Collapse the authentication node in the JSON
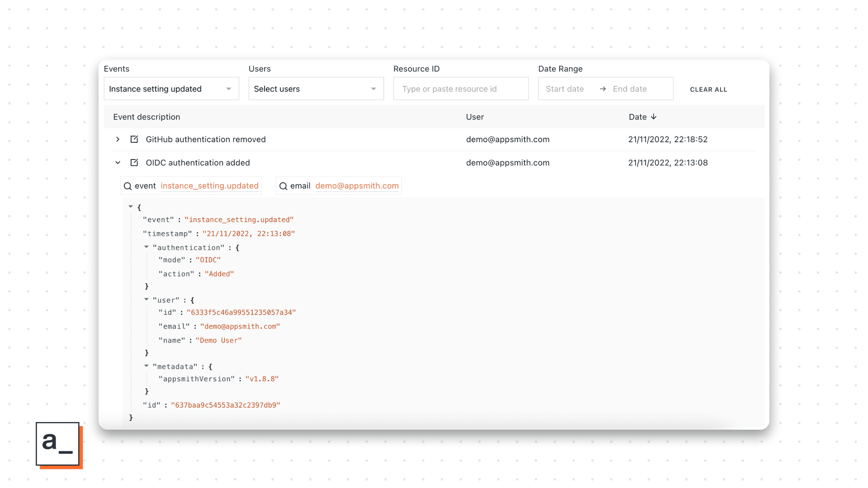 pos(146,247)
